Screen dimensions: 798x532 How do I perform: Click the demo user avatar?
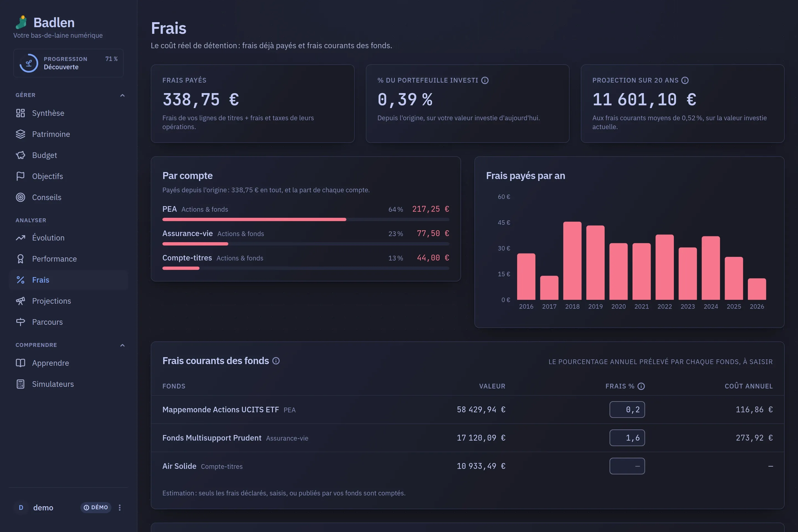pos(21,508)
